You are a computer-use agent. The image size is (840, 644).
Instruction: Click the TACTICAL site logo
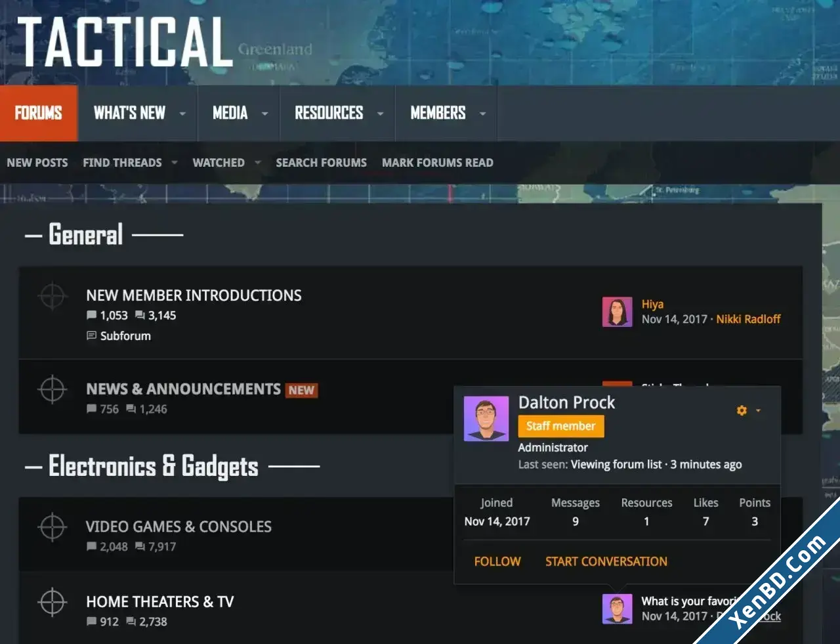point(125,41)
